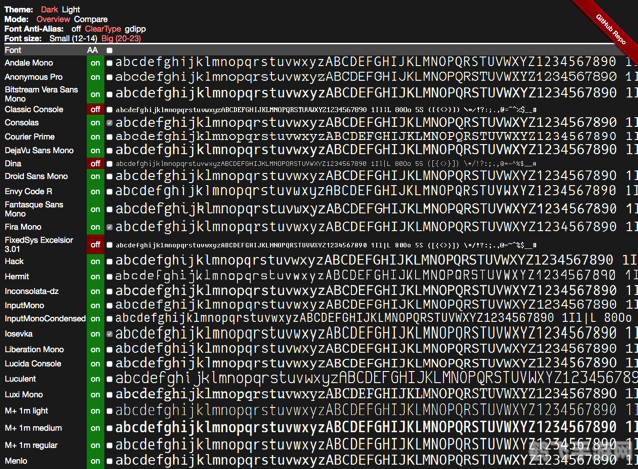Choose gdipp anti-aliasing

point(136,29)
